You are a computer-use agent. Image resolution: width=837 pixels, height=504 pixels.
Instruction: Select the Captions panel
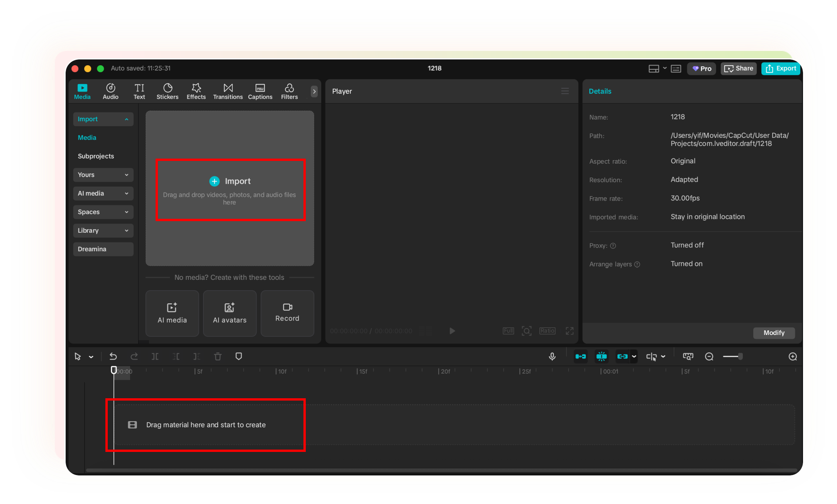(x=260, y=91)
